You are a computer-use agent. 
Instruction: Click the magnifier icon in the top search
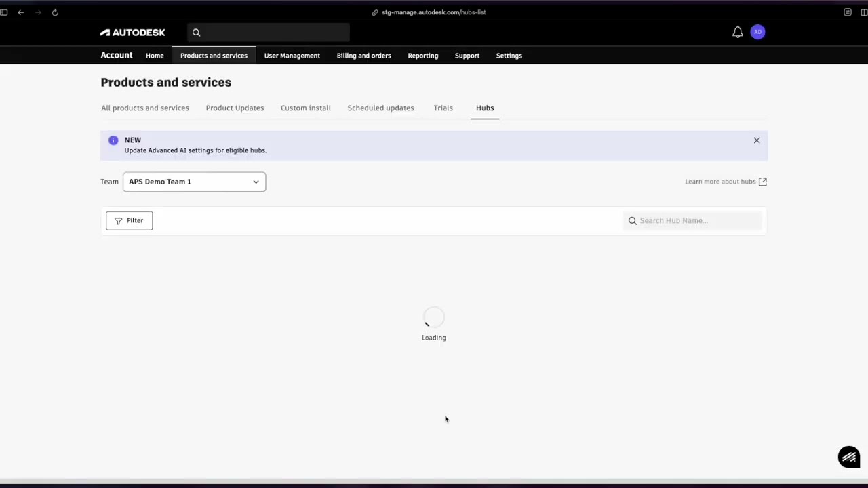(x=197, y=33)
